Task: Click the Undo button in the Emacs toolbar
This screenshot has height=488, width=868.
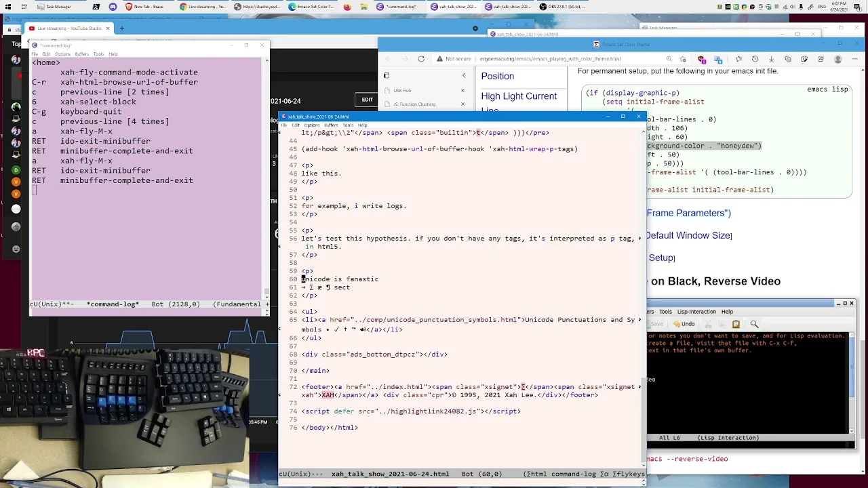Action: (684, 324)
